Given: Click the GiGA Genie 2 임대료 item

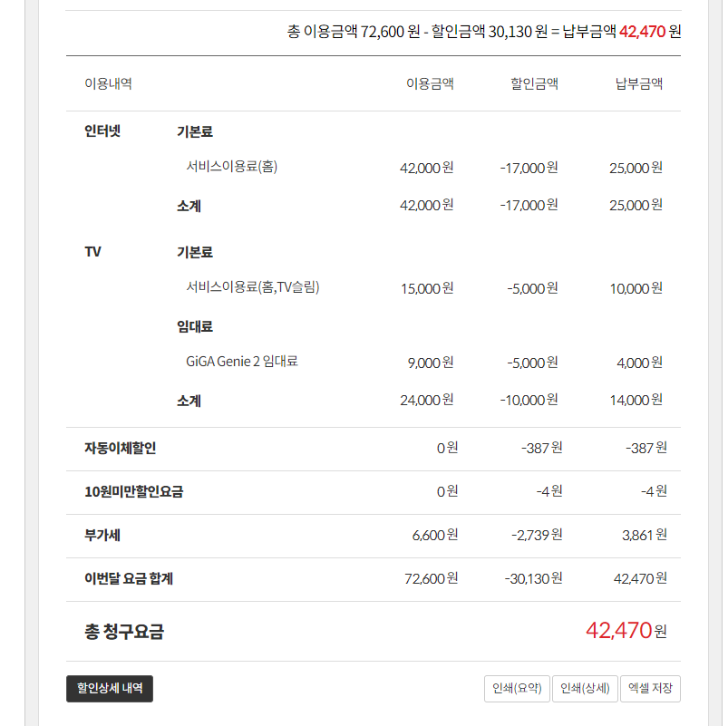Looking at the screenshot, I should click(x=242, y=361).
